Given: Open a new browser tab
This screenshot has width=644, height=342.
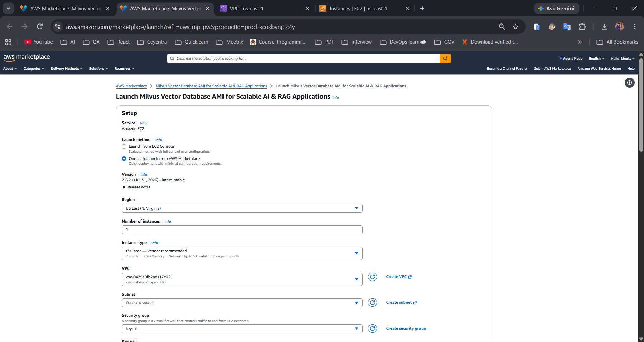Looking at the screenshot, I should click(x=422, y=8).
